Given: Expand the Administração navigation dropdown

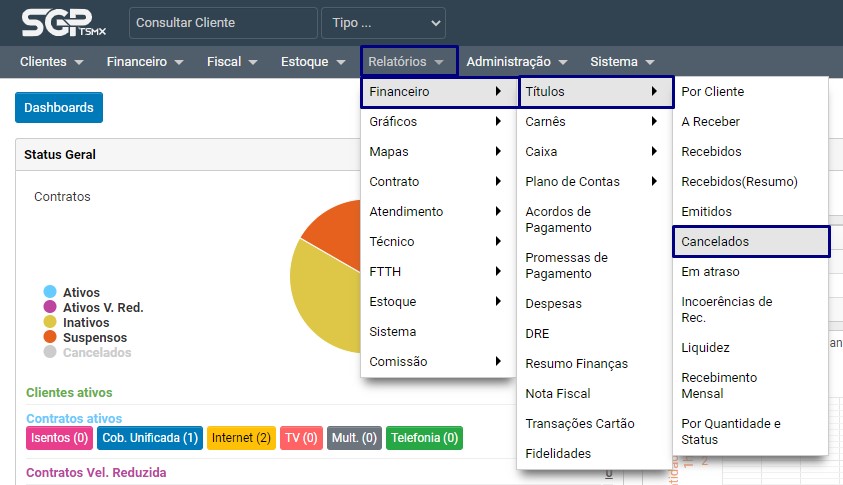Looking at the screenshot, I should [517, 61].
